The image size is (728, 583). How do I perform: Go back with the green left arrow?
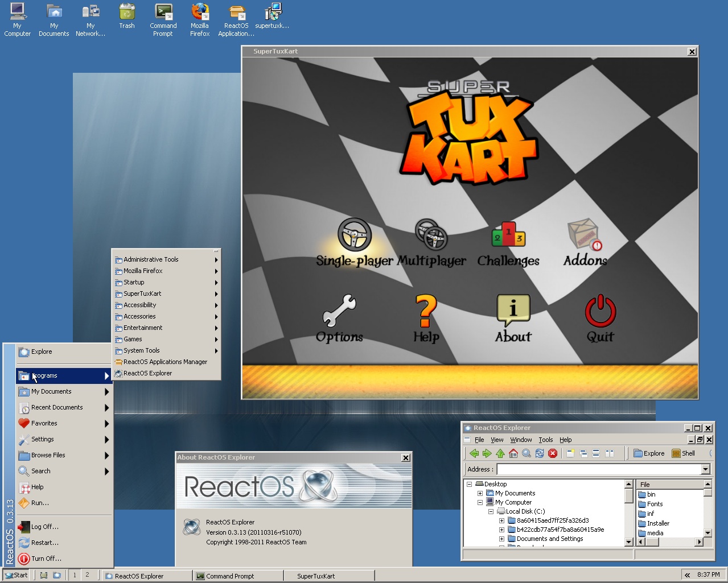coord(474,453)
